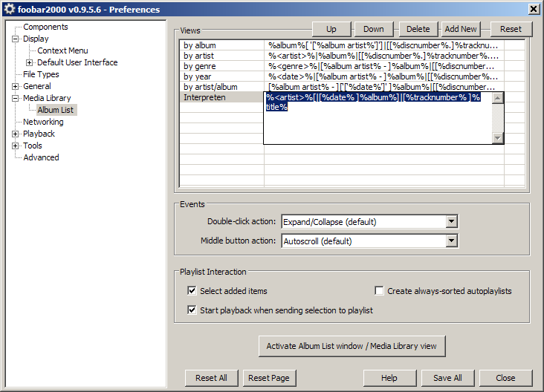Select the 'Interpreten' view name
The height and width of the screenshot is (392, 544).
[222, 97]
